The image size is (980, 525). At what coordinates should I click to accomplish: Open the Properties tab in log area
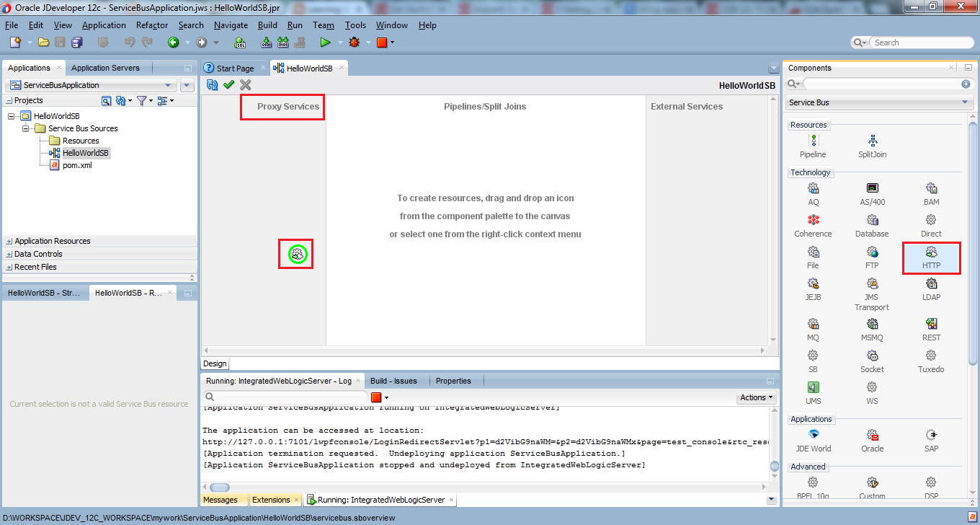[453, 381]
